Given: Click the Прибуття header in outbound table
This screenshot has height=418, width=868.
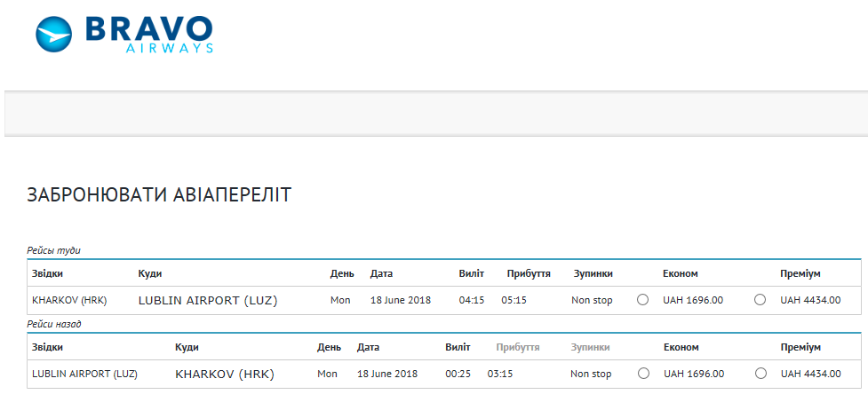Looking at the screenshot, I should point(529,273).
